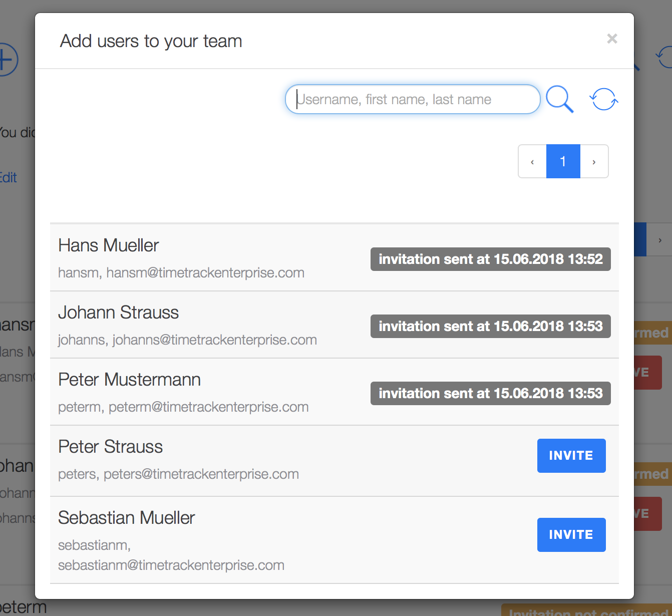This screenshot has width=672, height=616.
Task: Select page 1 in pagination
Action: tap(563, 161)
